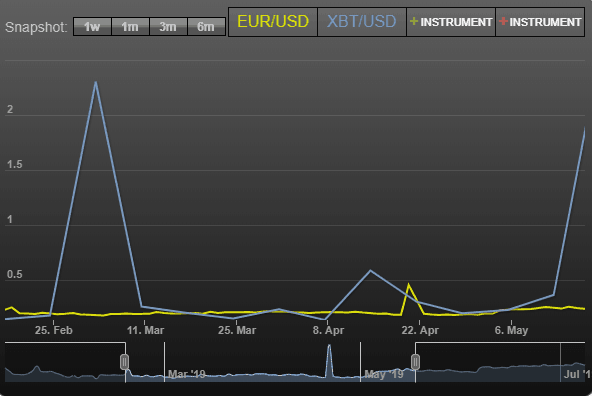The height and width of the screenshot is (396, 592).
Task: Grab the left navigator range handle
Action: point(125,362)
